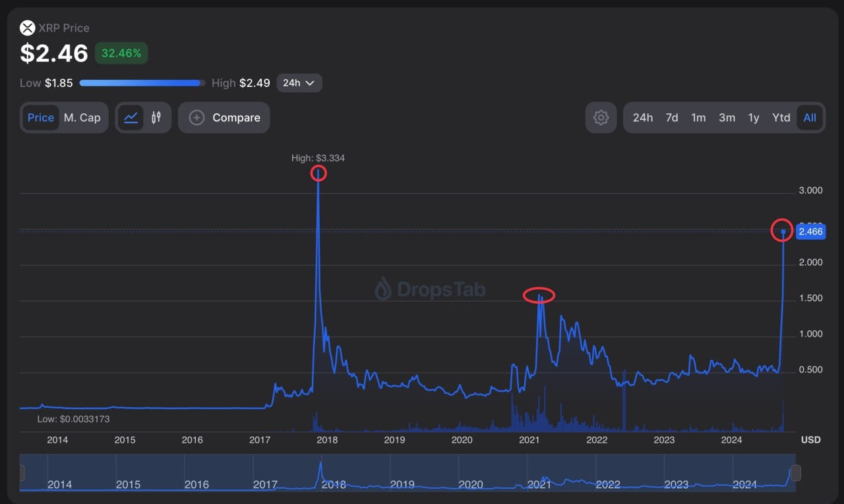
Task: Select the All timeframe tab
Action: point(810,118)
